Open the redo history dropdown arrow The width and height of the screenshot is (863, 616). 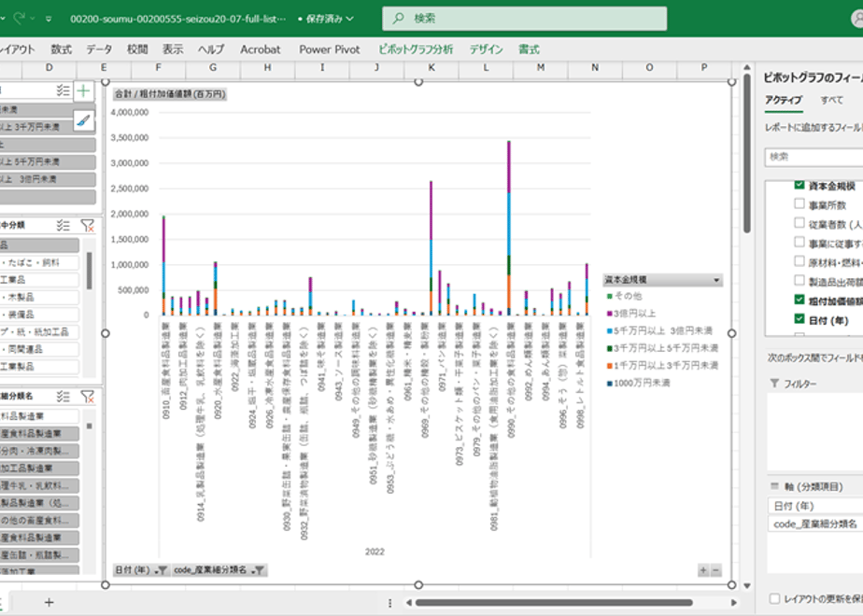[33, 19]
